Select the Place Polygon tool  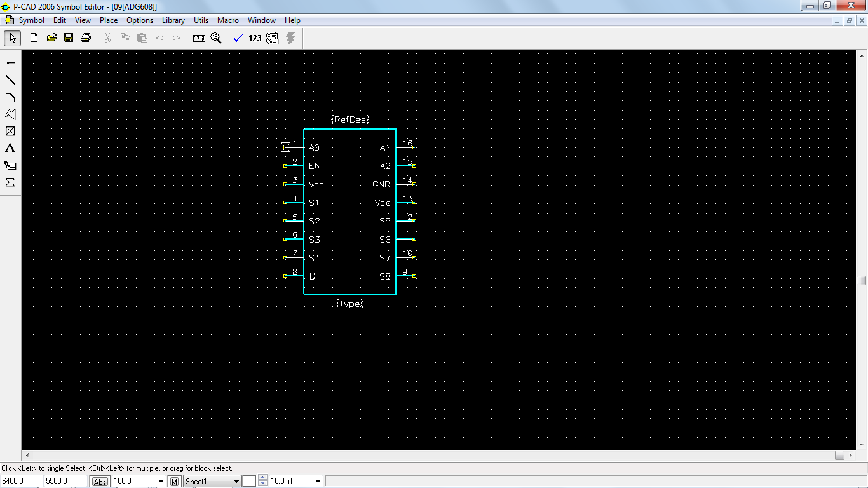tap(10, 114)
